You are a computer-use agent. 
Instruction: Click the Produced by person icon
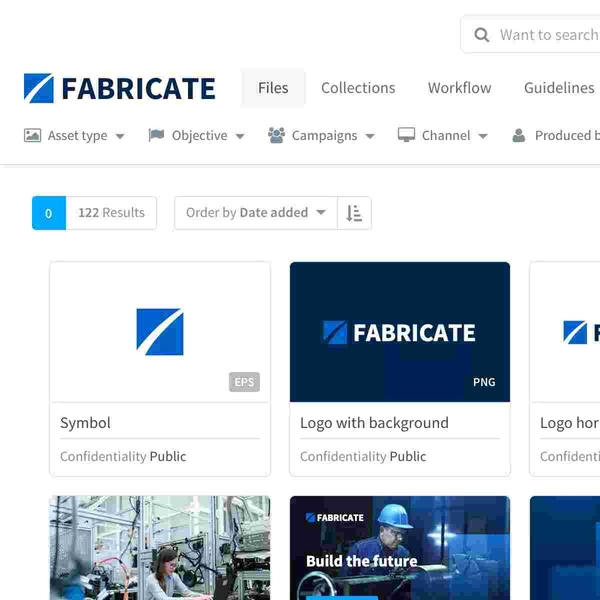tap(518, 135)
